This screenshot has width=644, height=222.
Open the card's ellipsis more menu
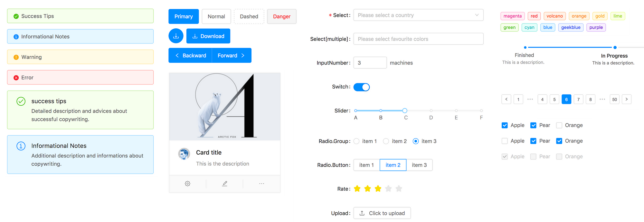261,184
